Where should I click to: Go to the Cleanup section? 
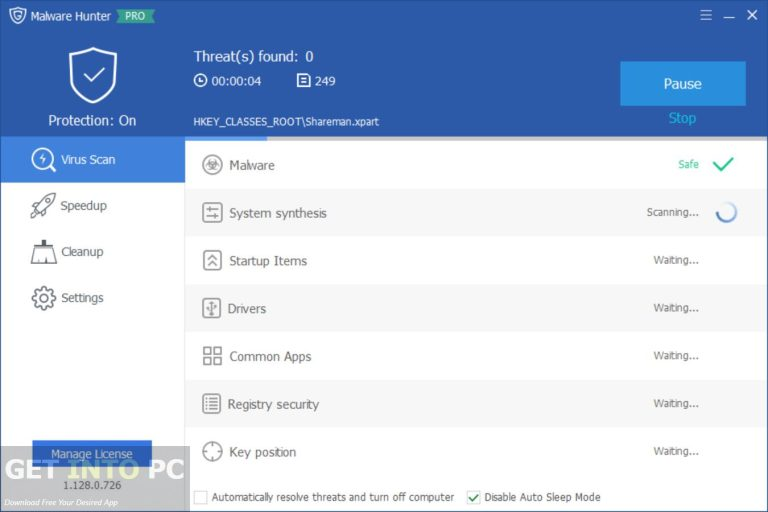click(x=93, y=252)
